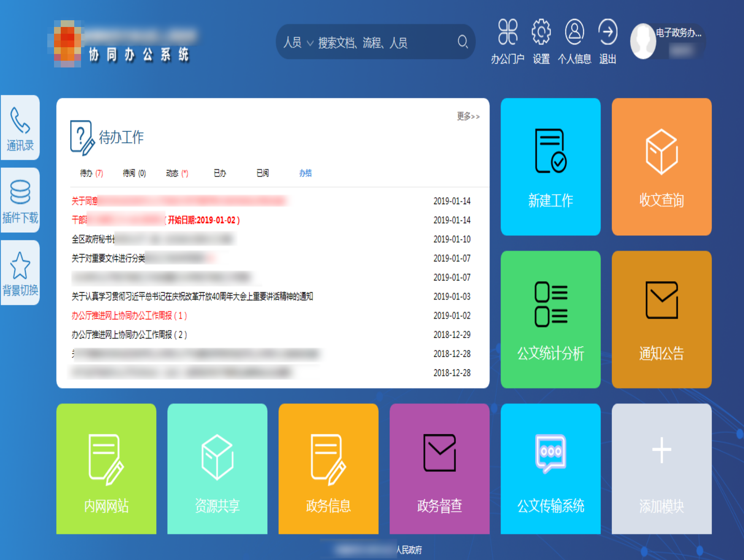
Task: Click the user avatar picture
Action: (x=643, y=41)
